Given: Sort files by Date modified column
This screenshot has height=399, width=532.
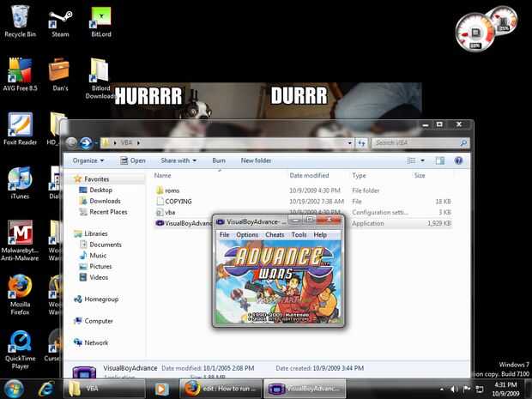Looking at the screenshot, I should (x=309, y=175).
